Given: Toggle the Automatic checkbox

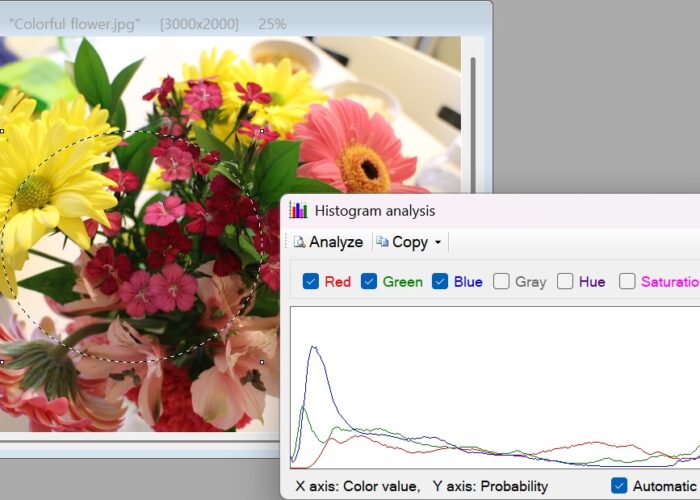Looking at the screenshot, I should pyautogui.click(x=619, y=486).
